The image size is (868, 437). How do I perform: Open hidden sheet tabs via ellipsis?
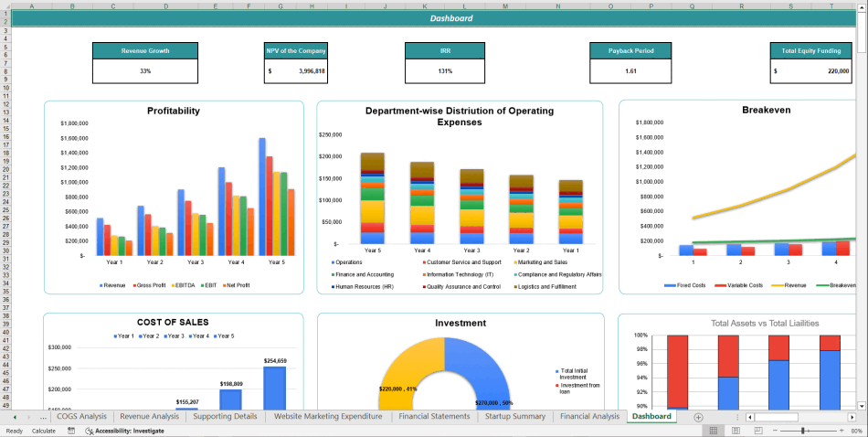43,417
